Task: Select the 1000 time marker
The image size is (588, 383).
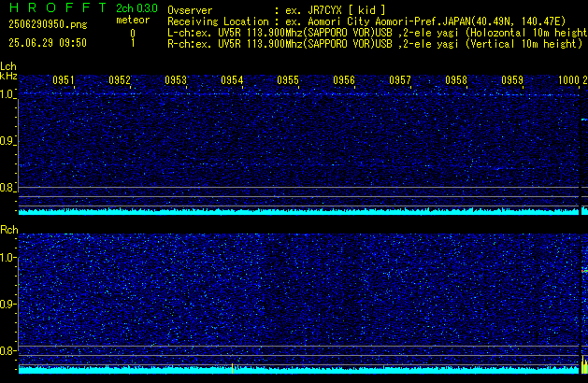Action: tap(569, 80)
